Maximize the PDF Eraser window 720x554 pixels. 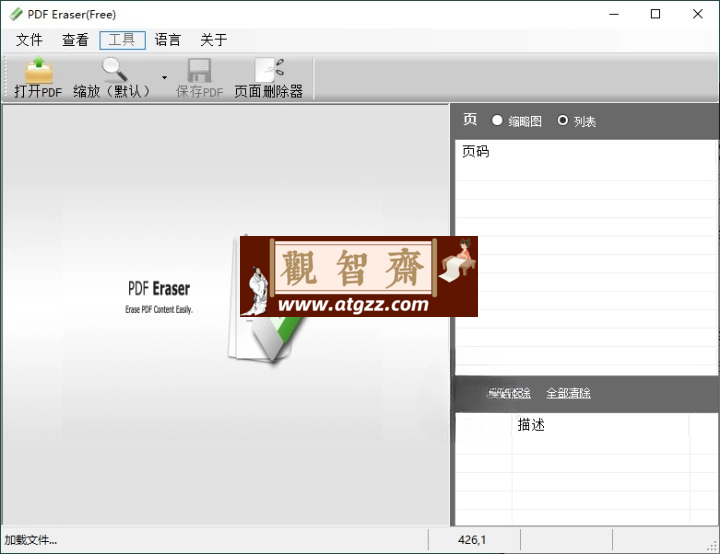click(x=656, y=14)
